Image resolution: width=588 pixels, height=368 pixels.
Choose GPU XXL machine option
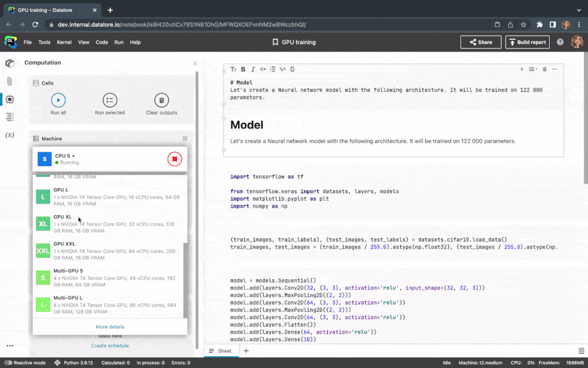click(x=110, y=251)
